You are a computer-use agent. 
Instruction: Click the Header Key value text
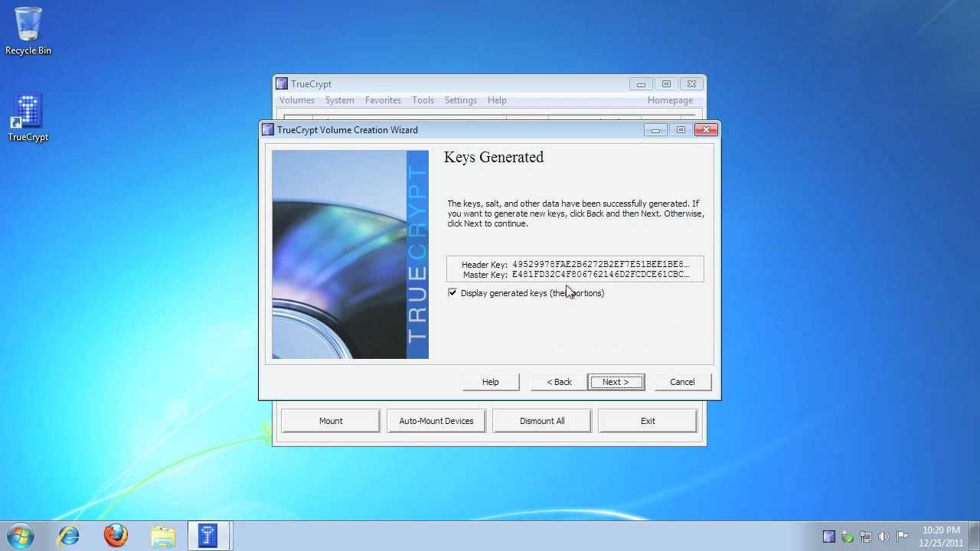tap(600, 265)
